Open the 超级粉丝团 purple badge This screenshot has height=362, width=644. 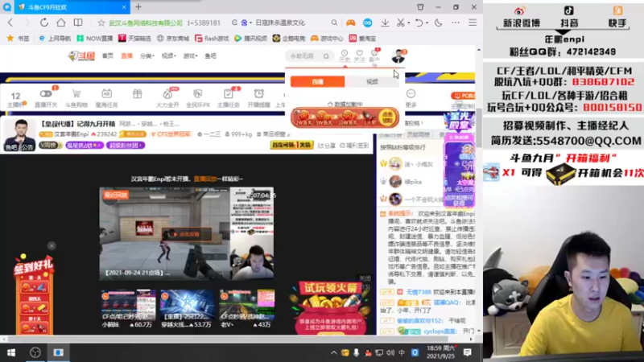coord(126,146)
